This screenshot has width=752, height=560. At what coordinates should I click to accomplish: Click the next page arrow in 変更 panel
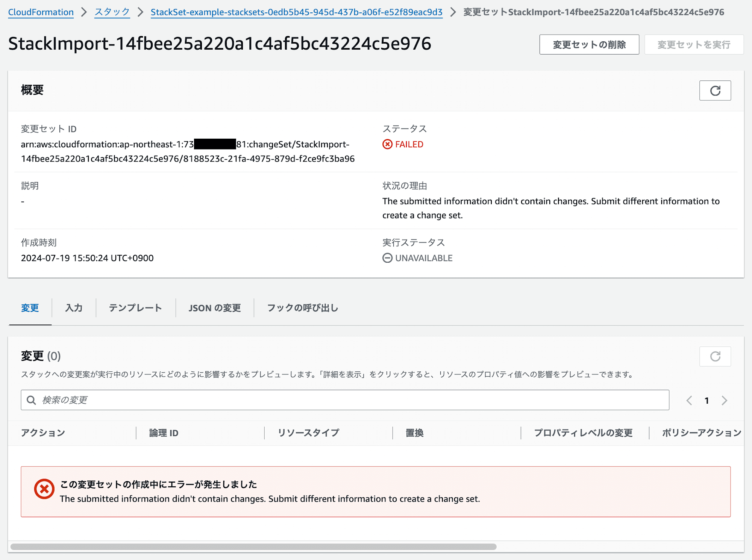725,401
